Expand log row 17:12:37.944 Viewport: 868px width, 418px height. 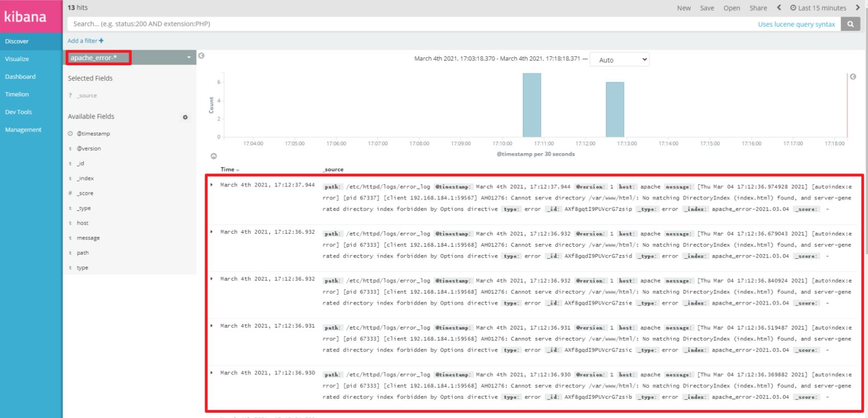212,185
